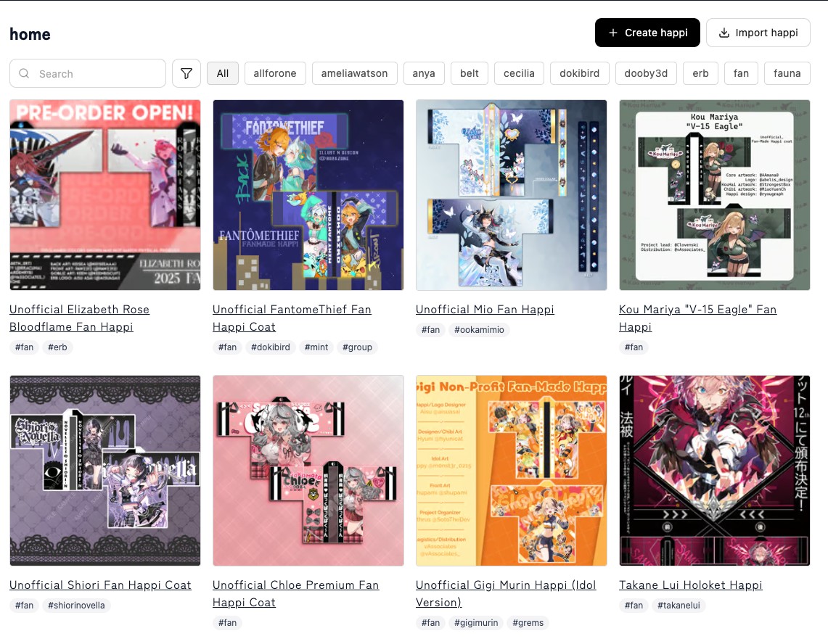Open Kou Mariya V-15 Eagle Fan Happi link

tap(697, 318)
